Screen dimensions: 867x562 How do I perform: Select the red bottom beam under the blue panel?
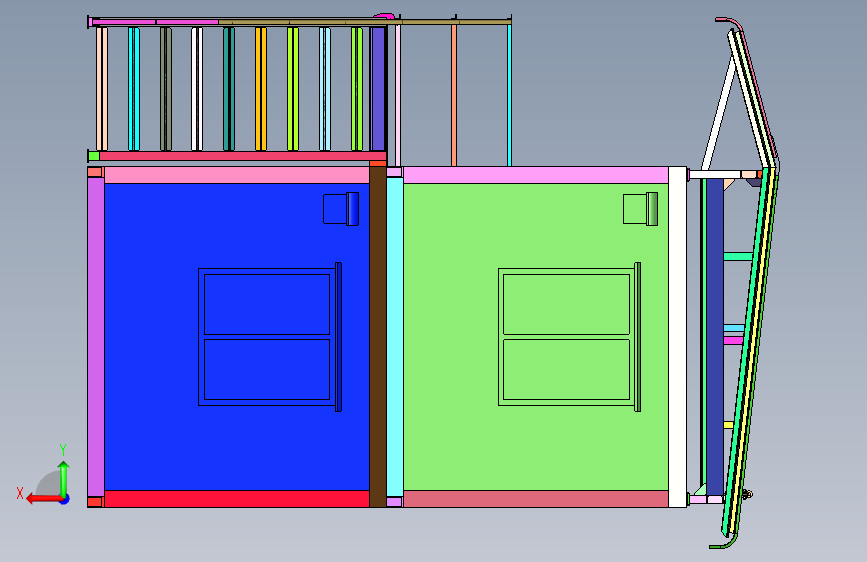point(237,498)
